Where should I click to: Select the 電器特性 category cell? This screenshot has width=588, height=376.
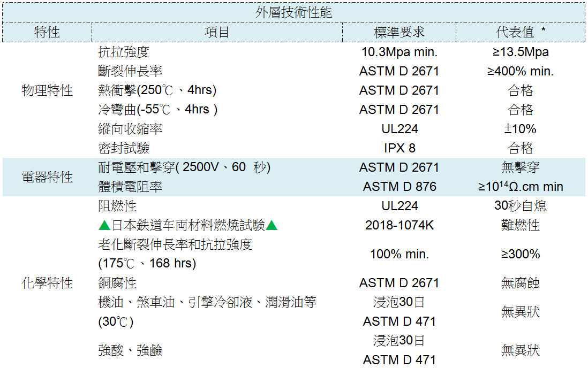47,177
